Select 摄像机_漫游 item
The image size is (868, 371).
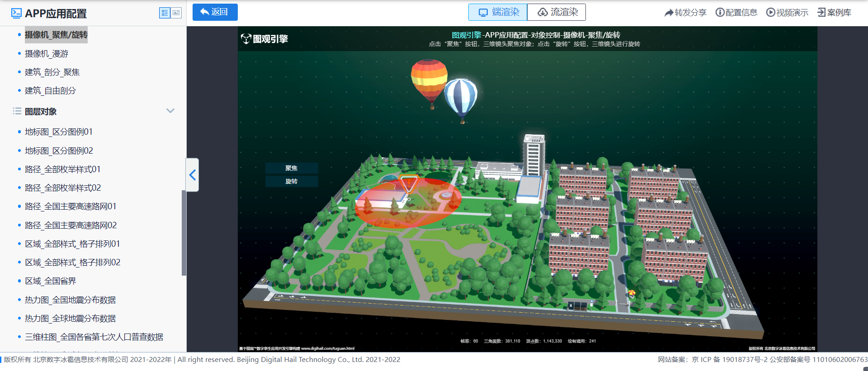[x=47, y=54]
